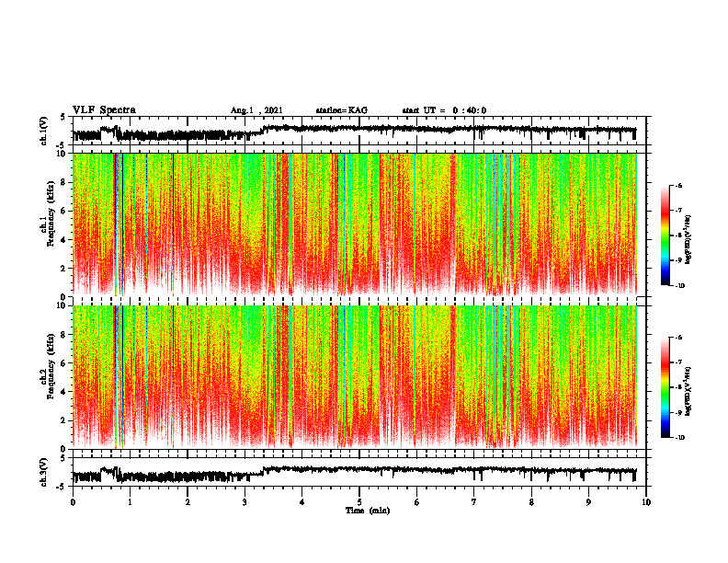This screenshot has width=728, height=563.
Task: Click inside the ch.2 spectrogram plot
Action: (x=359, y=377)
